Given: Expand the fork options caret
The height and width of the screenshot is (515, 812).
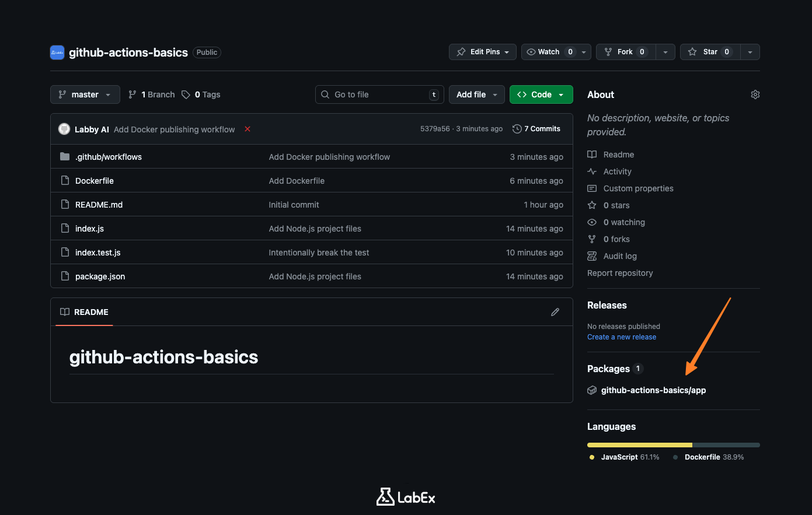Looking at the screenshot, I should [x=665, y=52].
